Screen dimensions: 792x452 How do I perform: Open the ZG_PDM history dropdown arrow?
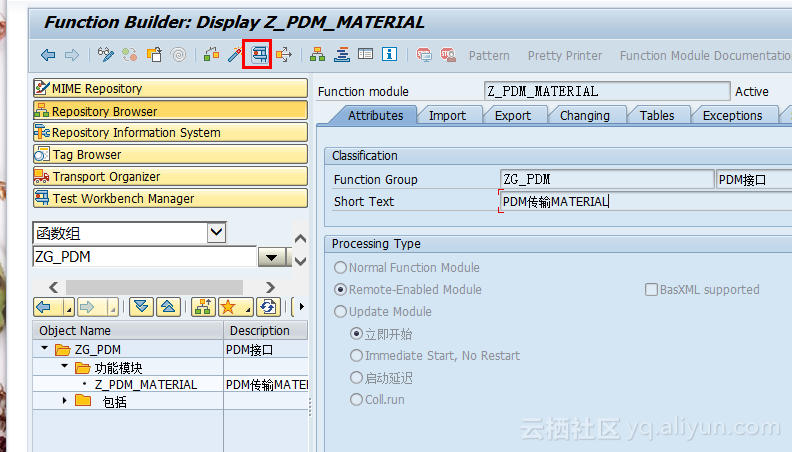pos(272,257)
